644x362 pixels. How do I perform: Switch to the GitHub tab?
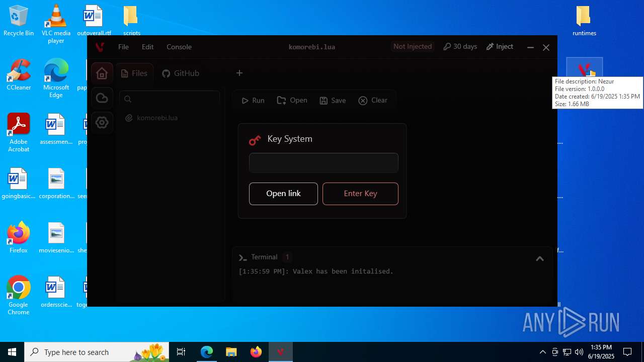pos(181,73)
